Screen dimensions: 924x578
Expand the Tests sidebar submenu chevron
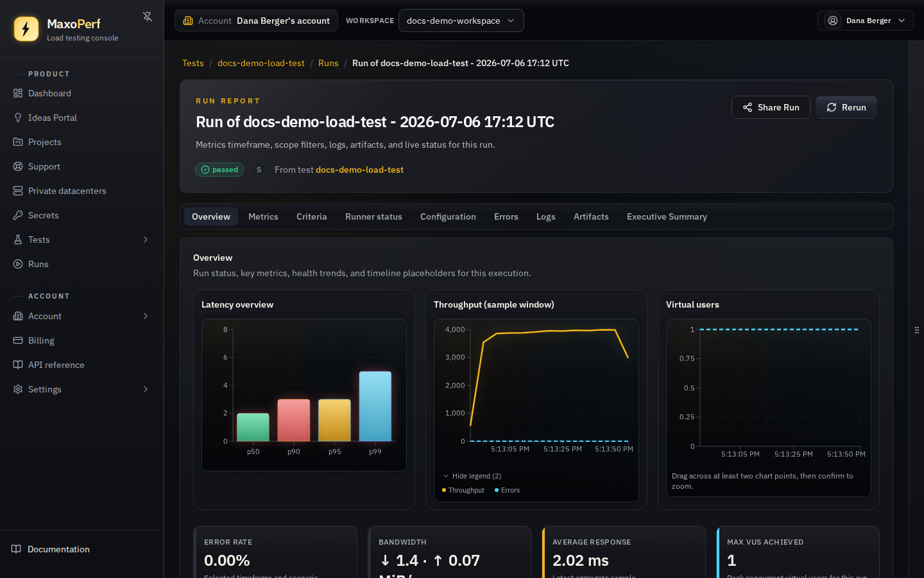(146, 240)
